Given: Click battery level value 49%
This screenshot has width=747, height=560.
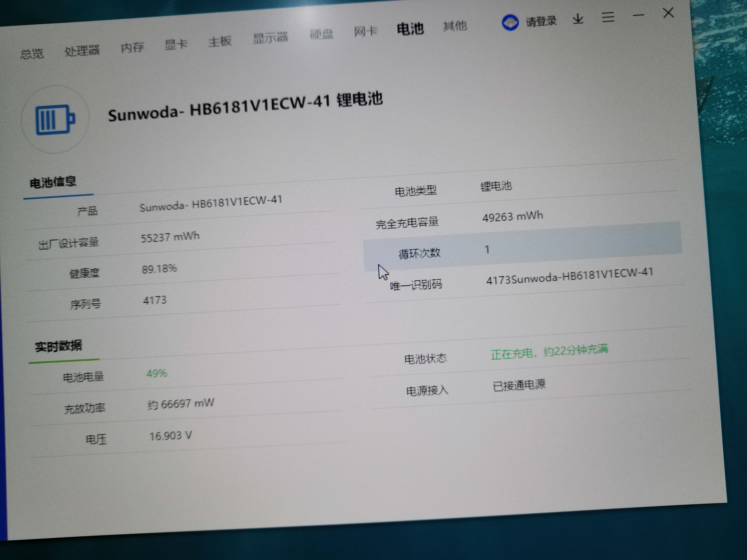Looking at the screenshot, I should click(157, 373).
